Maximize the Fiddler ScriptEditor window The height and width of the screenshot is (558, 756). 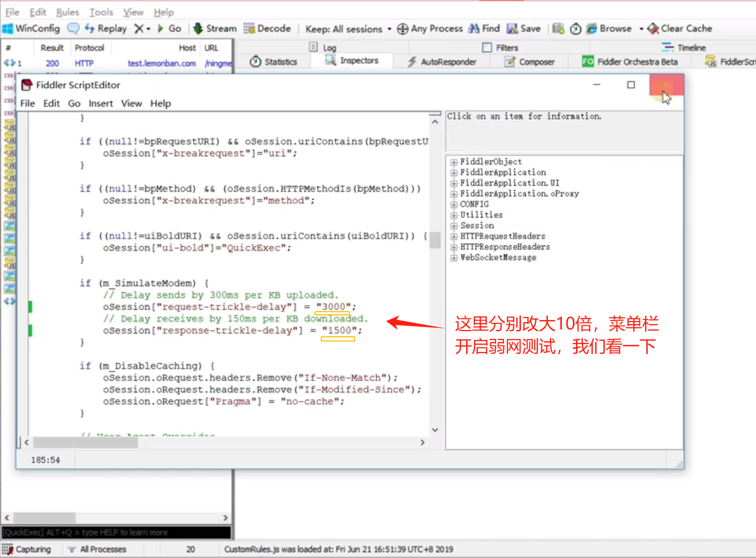631,85
